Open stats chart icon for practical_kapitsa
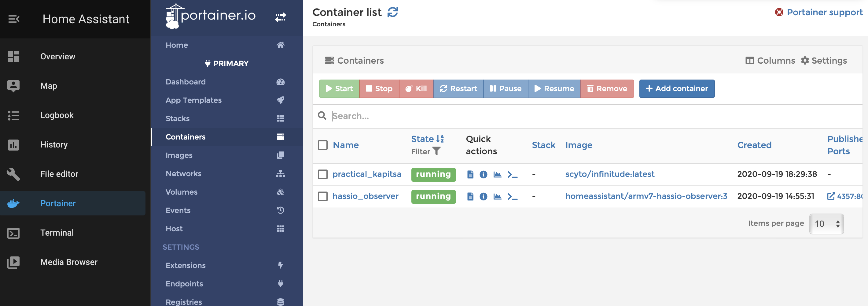Viewport: 868px width, 306px height. (497, 174)
